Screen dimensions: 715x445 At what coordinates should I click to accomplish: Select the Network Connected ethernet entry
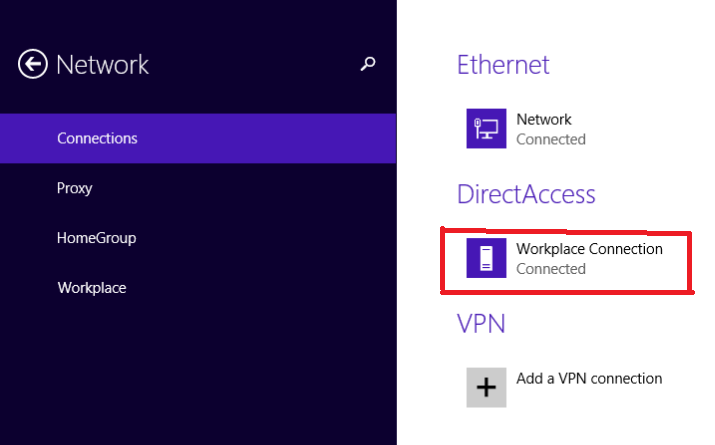[526, 129]
